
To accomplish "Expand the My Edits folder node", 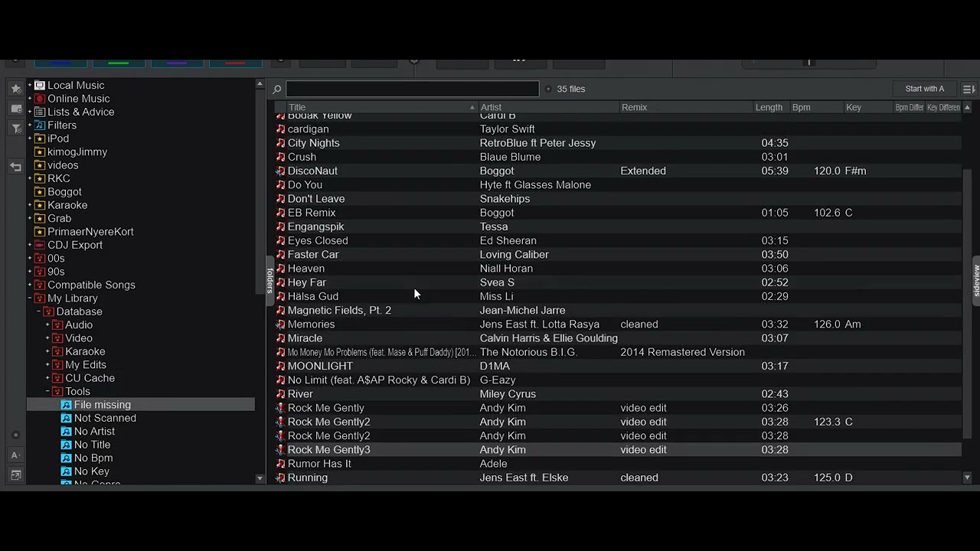I will coord(47,365).
